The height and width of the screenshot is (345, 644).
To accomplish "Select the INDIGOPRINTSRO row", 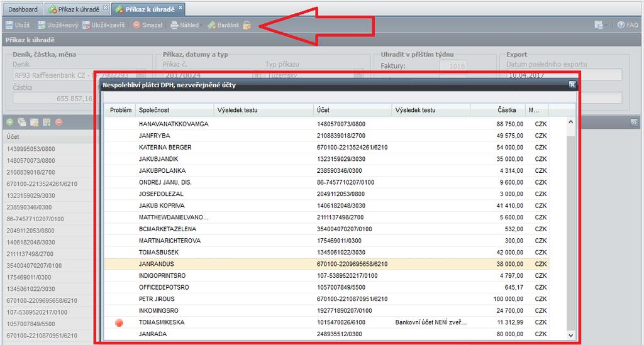I will tap(326, 276).
